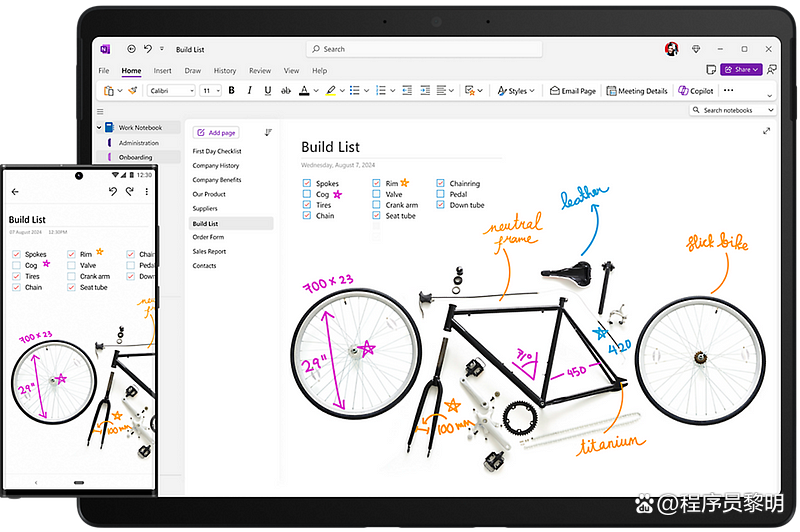Click the sort pages icon beside Add page
This screenshot has width=800, height=532.
pyautogui.click(x=268, y=133)
